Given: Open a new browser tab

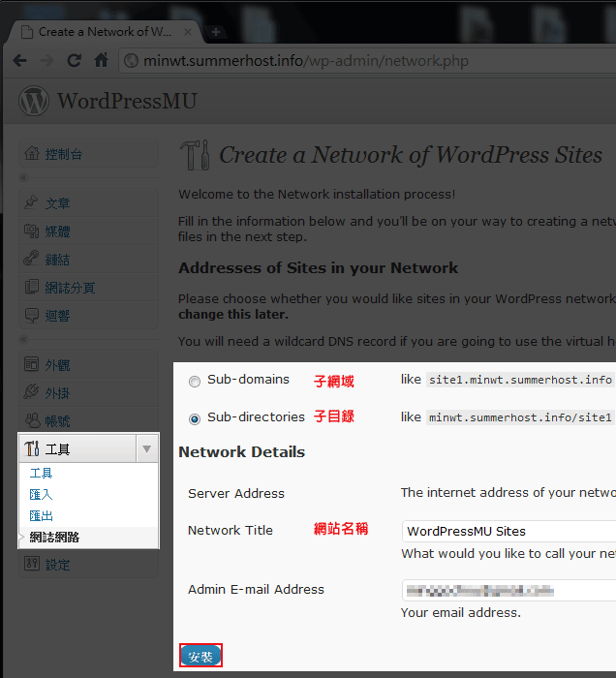Looking at the screenshot, I should pos(216,32).
